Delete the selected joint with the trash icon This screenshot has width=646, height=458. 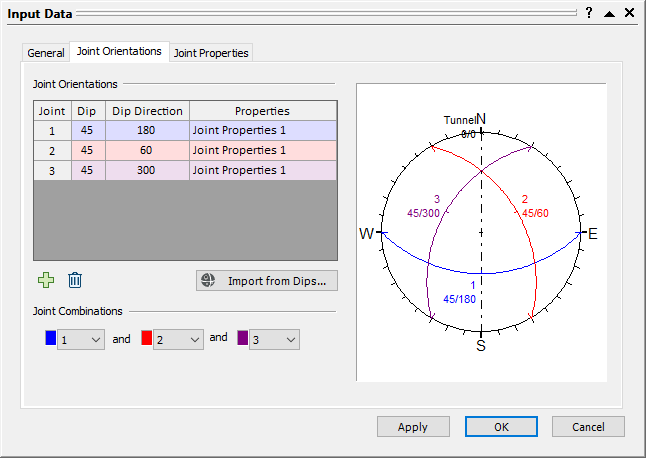(75, 280)
